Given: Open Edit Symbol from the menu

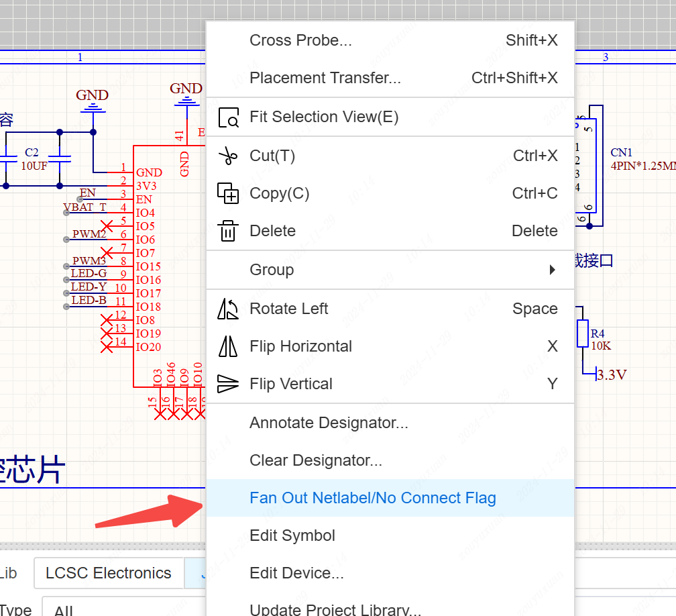Looking at the screenshot, I should coord(292,535).
